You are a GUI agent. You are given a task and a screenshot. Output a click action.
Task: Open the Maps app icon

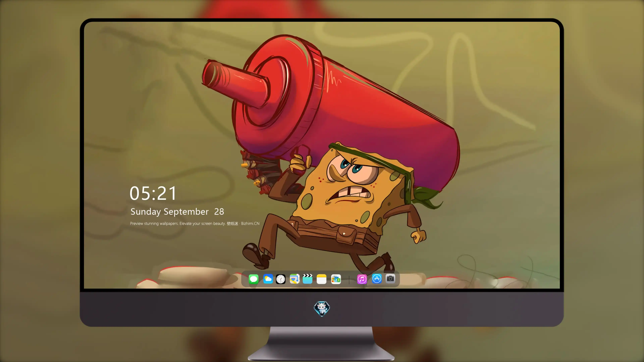click(294, 279)
